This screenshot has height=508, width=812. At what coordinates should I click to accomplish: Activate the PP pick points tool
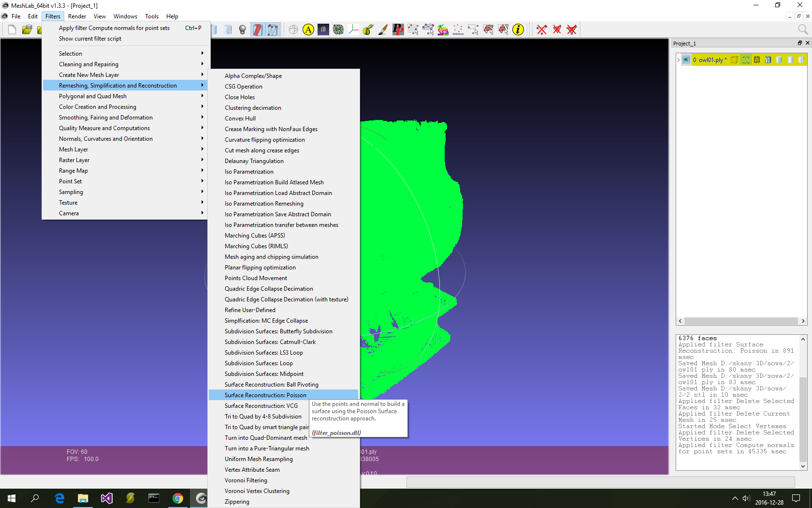point(398,30)
